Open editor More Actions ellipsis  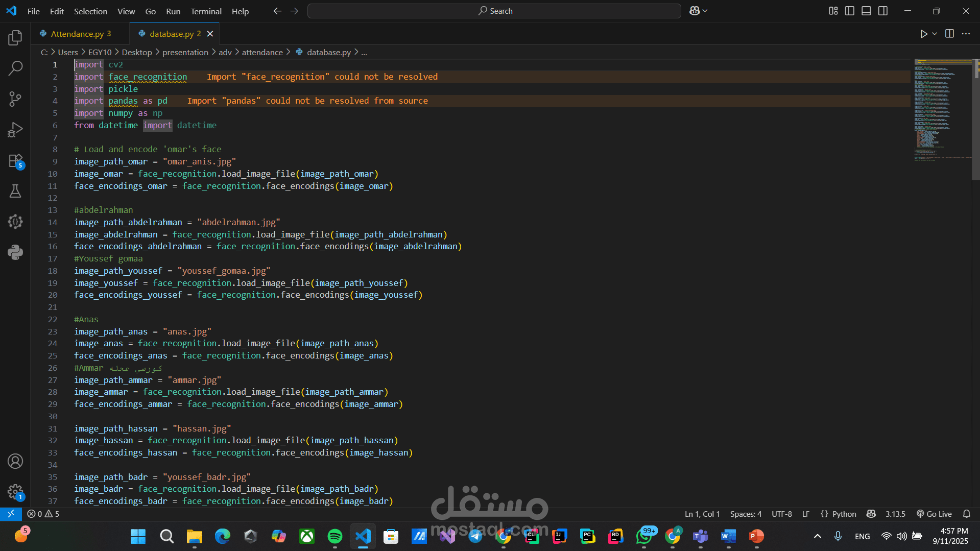pyautogui.click(x=966, y=34)
